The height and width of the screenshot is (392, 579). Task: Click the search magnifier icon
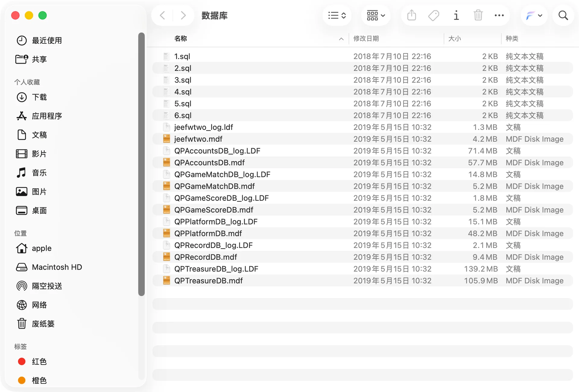(x=563, y=15)
